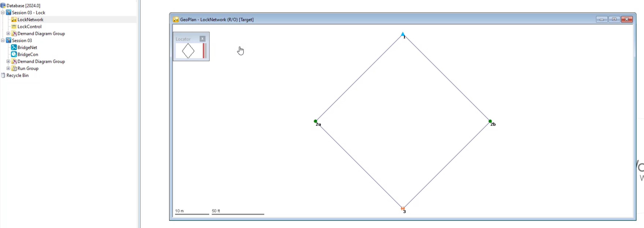Select the LockNetwork tree item
Image resolution: width=644 pixels, height=228 pixels.
pos(30,19)
